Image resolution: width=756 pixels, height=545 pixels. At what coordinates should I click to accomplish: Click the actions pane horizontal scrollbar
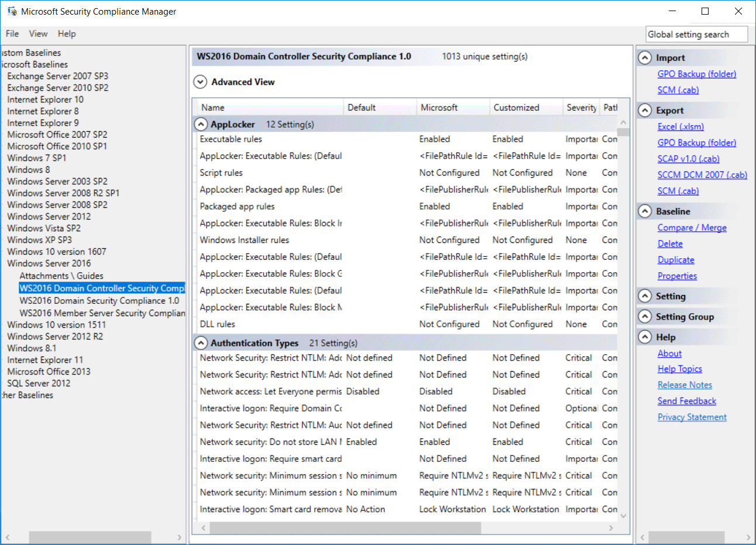686,537
